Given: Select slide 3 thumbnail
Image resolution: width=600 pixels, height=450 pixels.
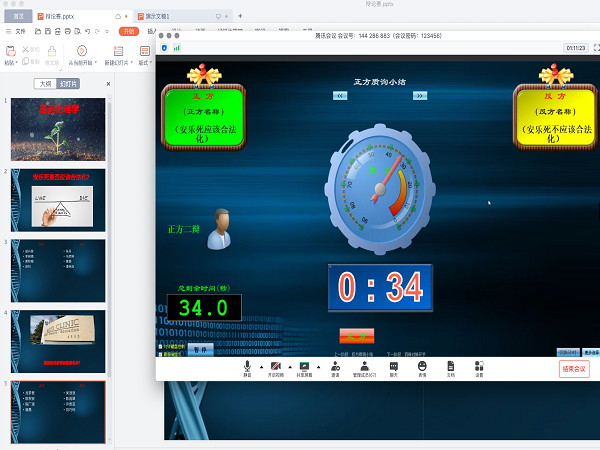Looking at the screenshot, I should [58, 271].
